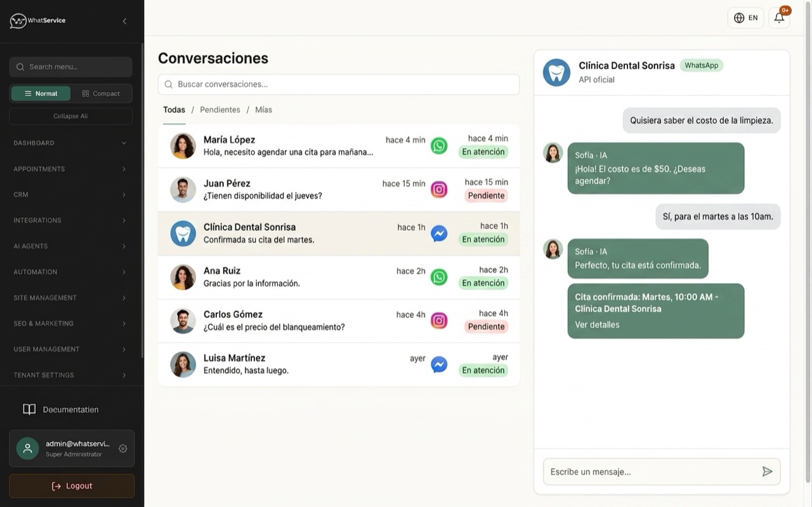Expand the APPOINTMENTS menu section
Screen dimensions: 812x507
click(x=70, y=169)
